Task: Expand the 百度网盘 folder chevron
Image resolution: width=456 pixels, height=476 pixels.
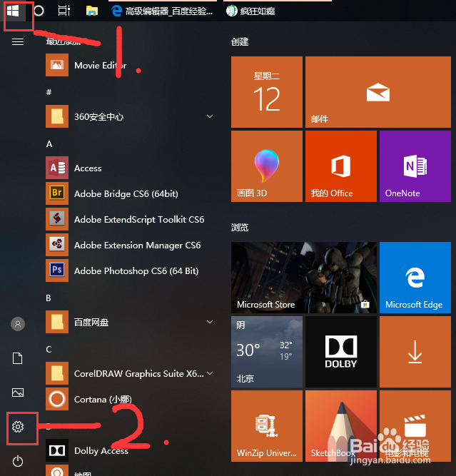Action: pyautogui.click(x=210, y=322)
